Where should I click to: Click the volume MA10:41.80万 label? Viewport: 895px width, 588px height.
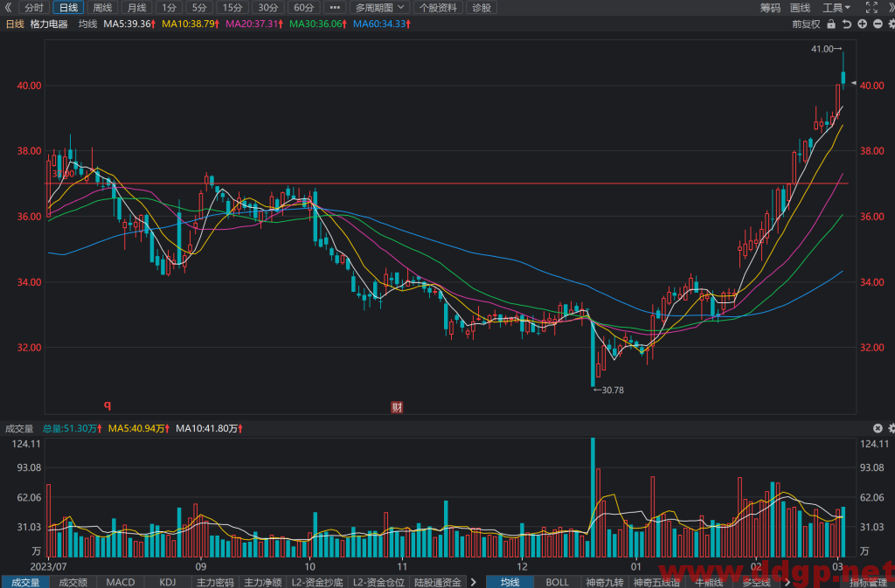209,428
